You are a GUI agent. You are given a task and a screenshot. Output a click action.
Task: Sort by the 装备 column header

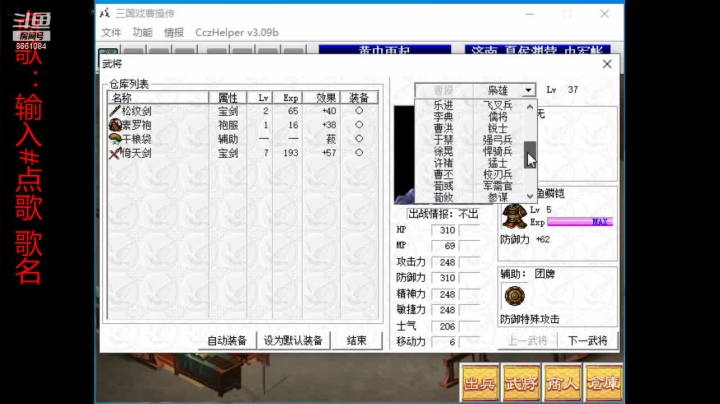[360, 97]
